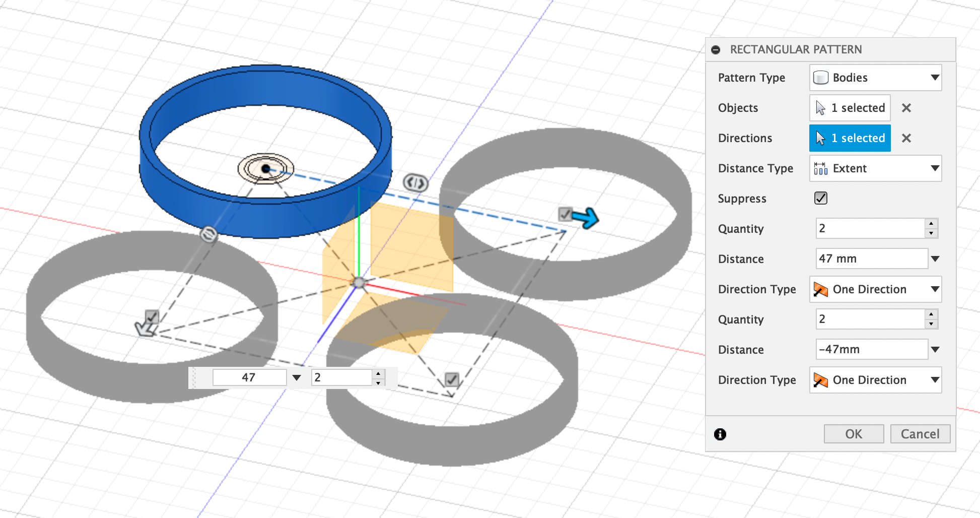
Task: Confirm the pattern with OK
Action: (853, 434)
